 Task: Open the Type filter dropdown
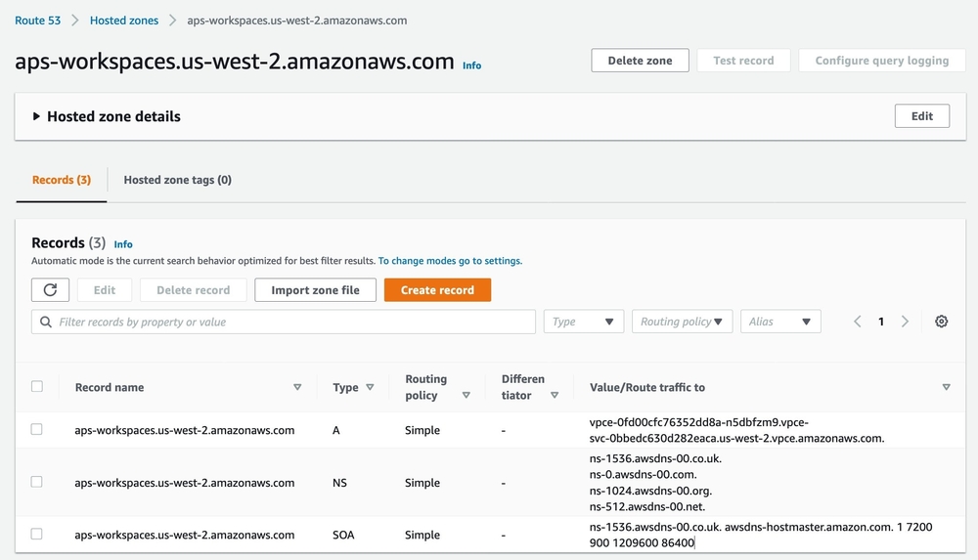point(584,322)
